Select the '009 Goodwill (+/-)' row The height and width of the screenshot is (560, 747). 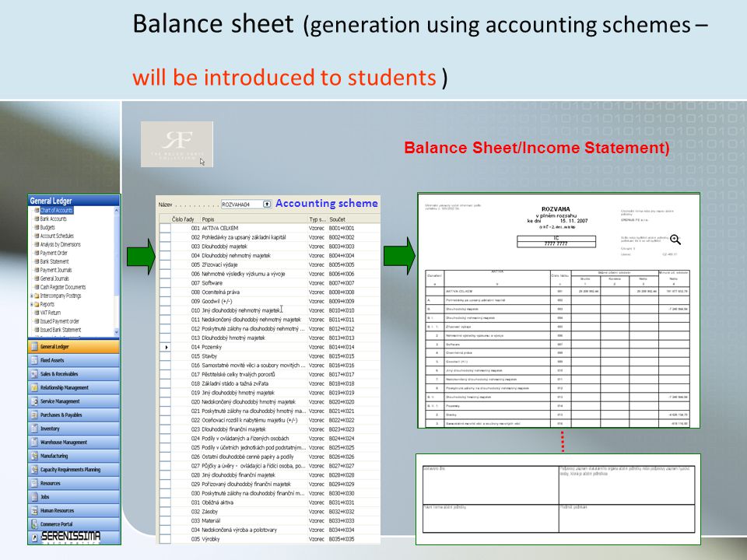point(270,302)
